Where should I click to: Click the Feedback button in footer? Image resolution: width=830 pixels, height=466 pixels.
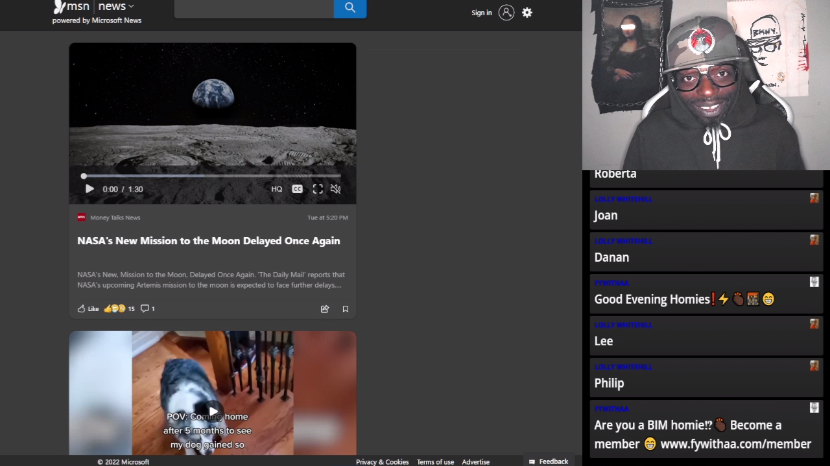point(549,462)
